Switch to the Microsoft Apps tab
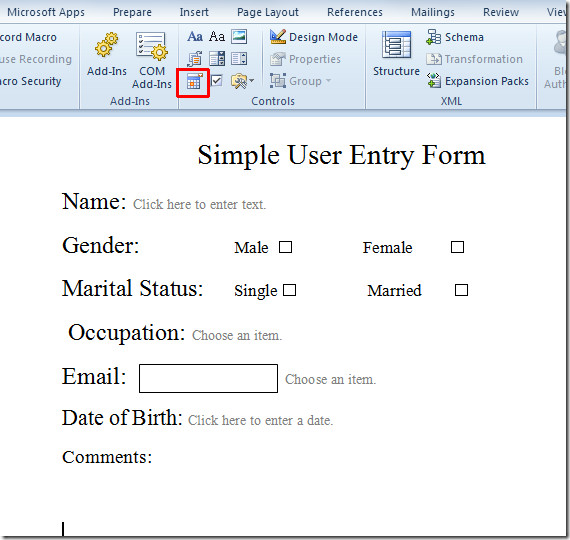This screenshot has width=570, height=540. point(46,12)
